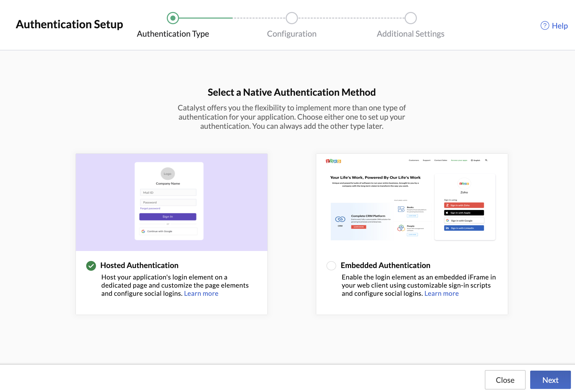This screenshot has height=392, width=575.
Task: Click 'Sign in with Google' in the preview
Action: 464,220
